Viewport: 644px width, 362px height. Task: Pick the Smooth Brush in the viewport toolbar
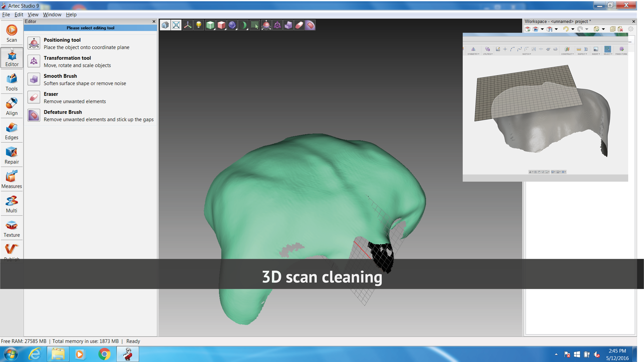pos(288,25)
